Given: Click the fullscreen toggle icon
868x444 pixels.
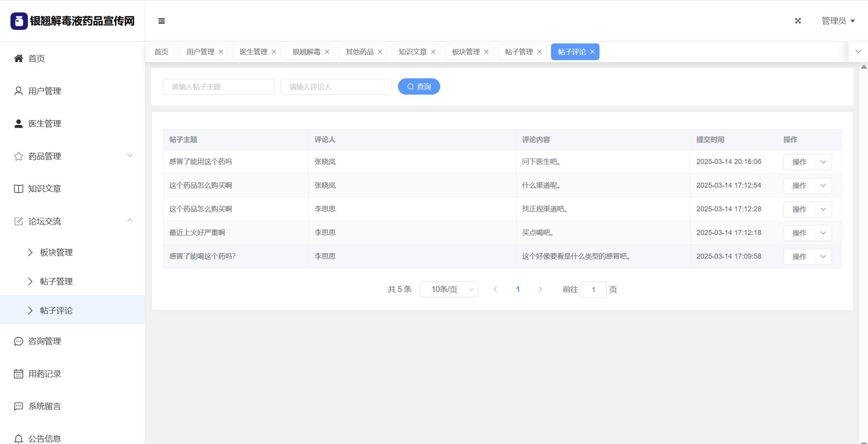Looking at the screenshot, I should [x=798, y=21].
